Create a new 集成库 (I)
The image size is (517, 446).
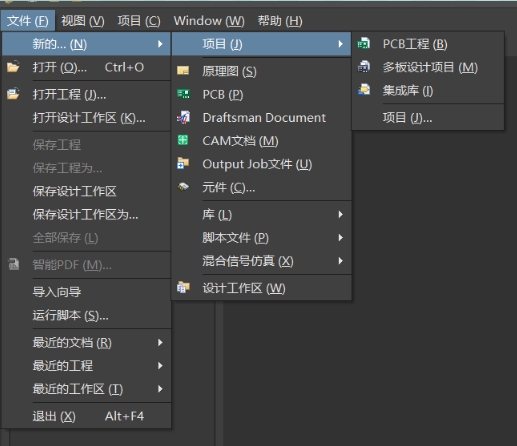(428, 91)
